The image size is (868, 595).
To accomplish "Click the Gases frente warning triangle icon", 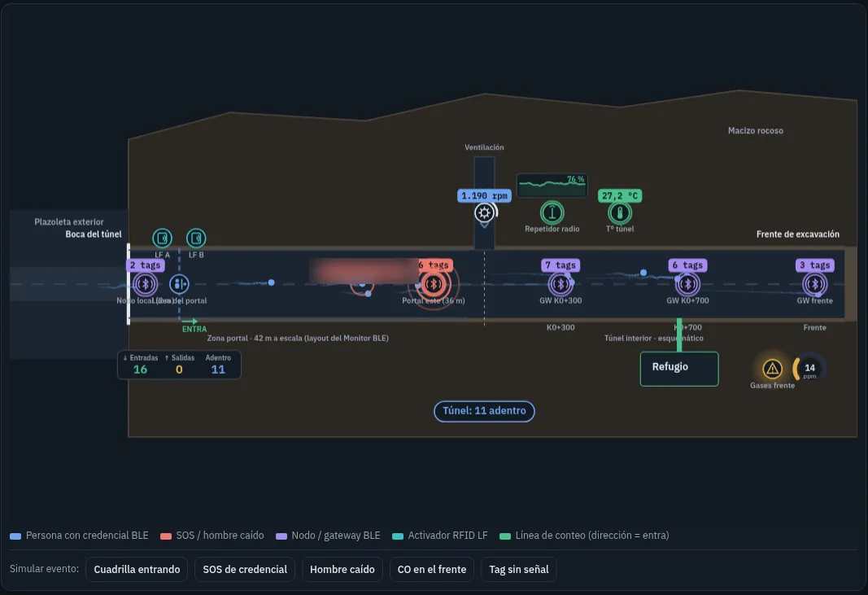I will click(772, 369).
